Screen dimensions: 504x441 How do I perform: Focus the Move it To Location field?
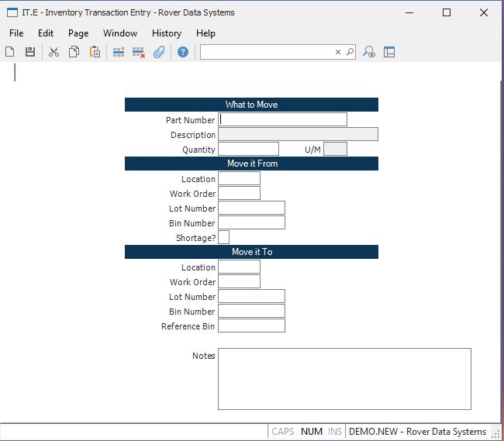pos(239,267)
